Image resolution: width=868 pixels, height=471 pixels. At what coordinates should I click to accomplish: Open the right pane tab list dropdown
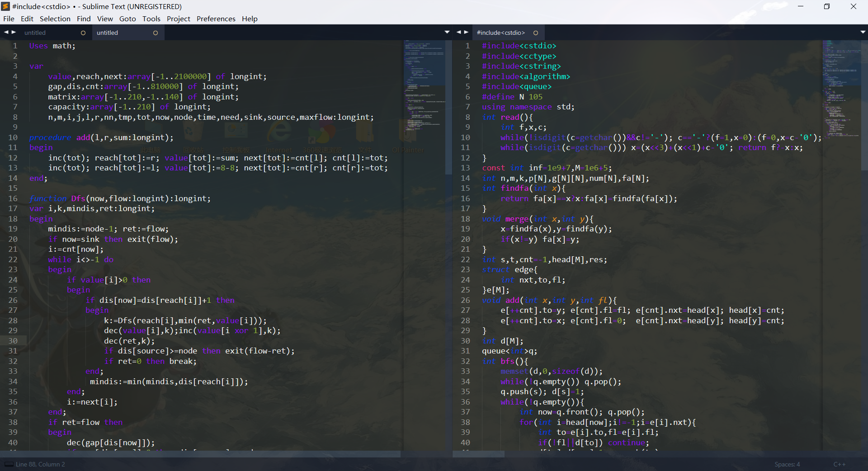863,32
